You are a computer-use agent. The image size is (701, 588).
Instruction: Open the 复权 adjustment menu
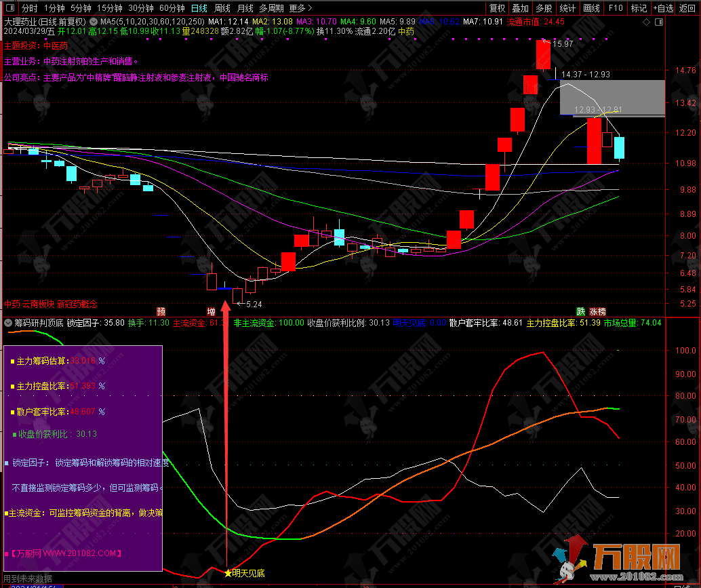(x=497, y=8)
